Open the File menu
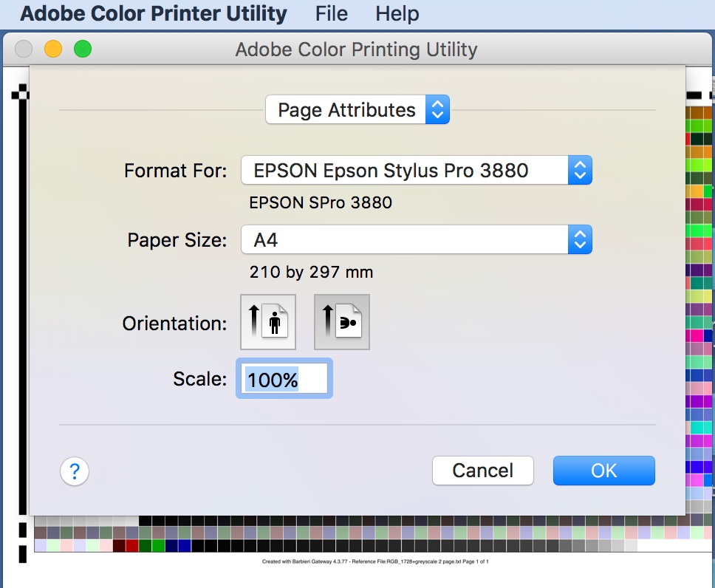The height and width of the screenshot is (588, 715). click(x=332, y=13)
